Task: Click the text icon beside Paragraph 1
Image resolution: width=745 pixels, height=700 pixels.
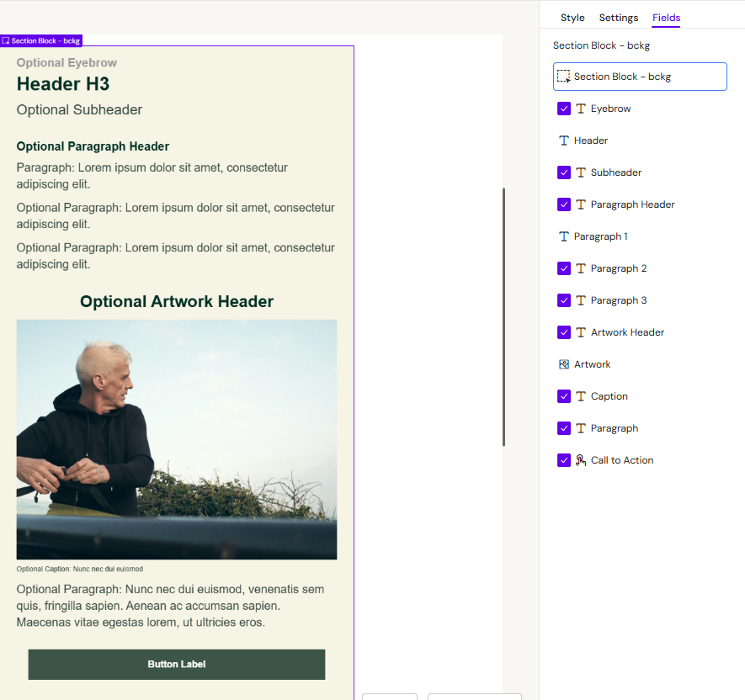Action: point(564,236)
